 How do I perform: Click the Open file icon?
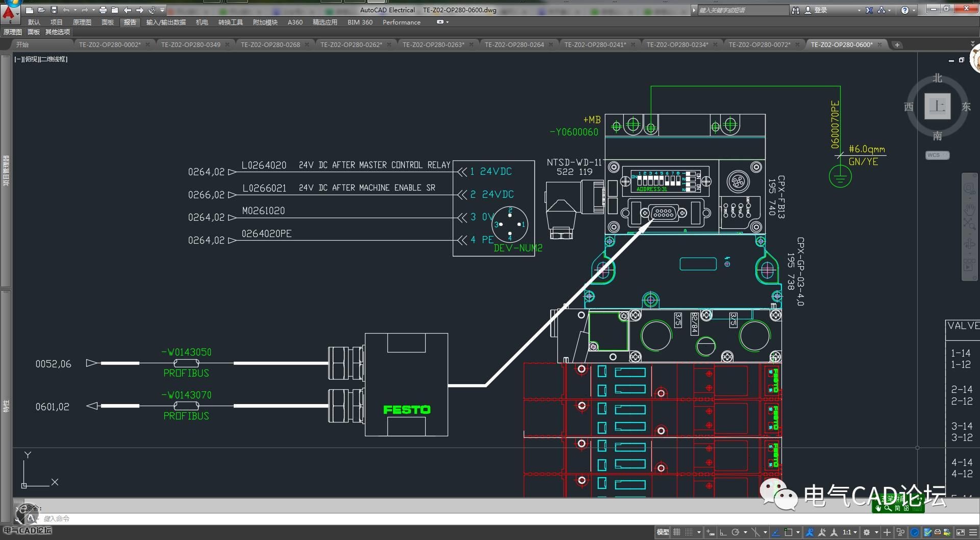[x=41, y=10]
